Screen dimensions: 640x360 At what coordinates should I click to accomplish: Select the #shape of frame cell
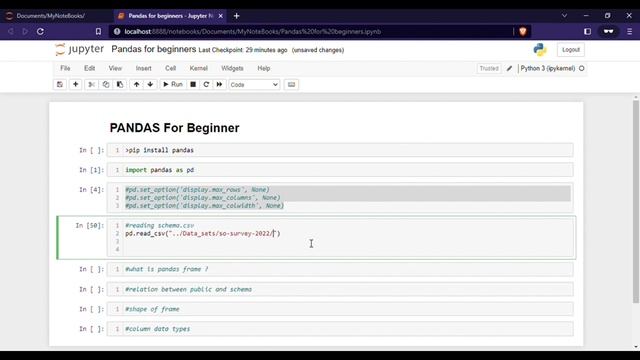pyautogui.click(x=340, y=309)
